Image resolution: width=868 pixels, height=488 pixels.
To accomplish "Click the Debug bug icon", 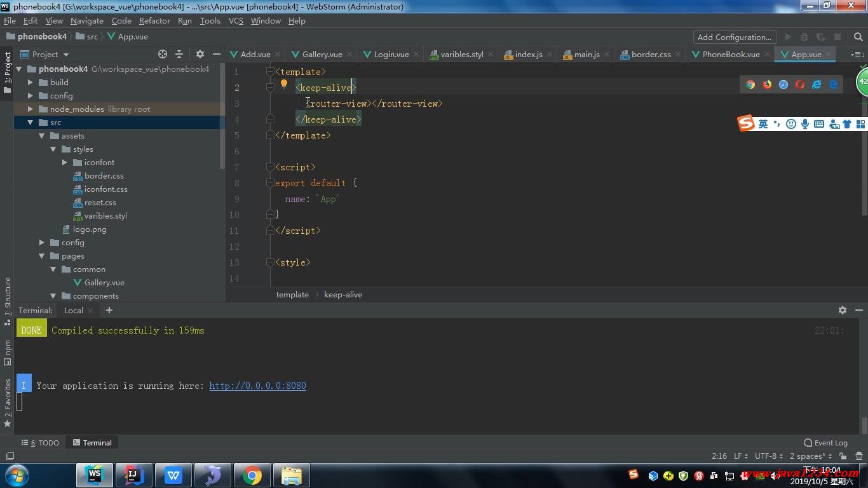I will click(x=804, y=37).
